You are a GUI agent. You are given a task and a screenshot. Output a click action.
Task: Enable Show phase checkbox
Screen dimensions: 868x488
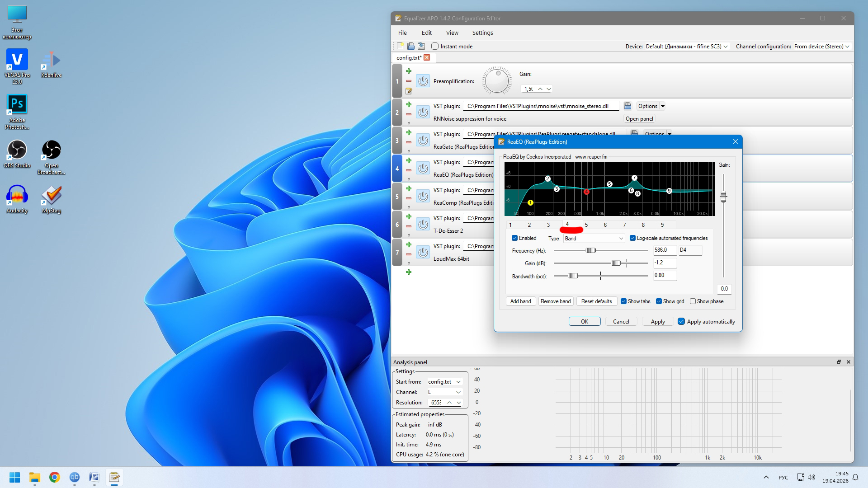tap(693, 301)
